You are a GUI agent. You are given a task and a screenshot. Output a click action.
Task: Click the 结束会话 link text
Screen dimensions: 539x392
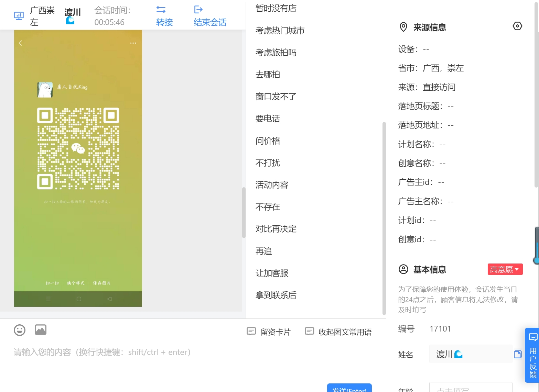coord(210,22)
